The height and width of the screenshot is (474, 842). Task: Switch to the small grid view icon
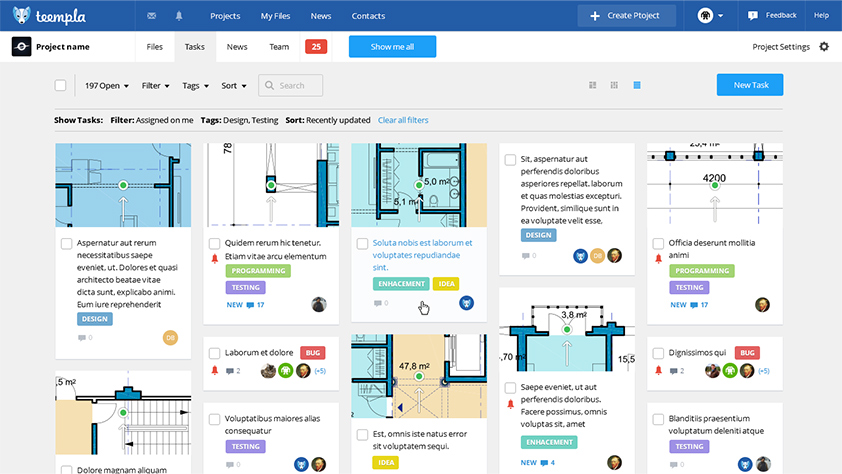tap(614, 86)
